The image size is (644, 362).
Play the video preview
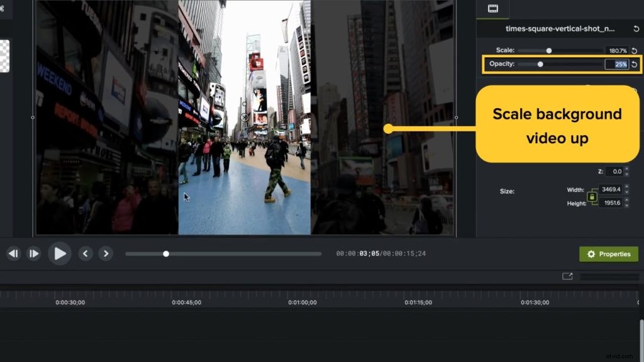[60, 253]
